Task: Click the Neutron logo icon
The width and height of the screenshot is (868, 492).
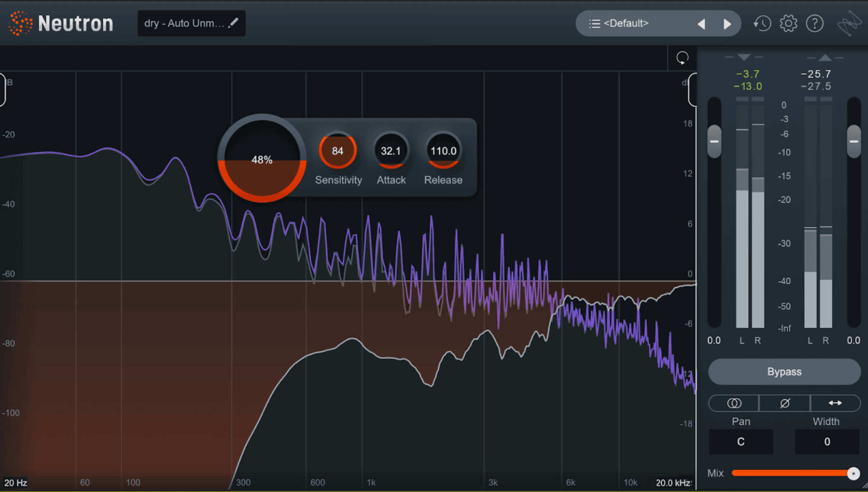Action: (x=20, y=23)
